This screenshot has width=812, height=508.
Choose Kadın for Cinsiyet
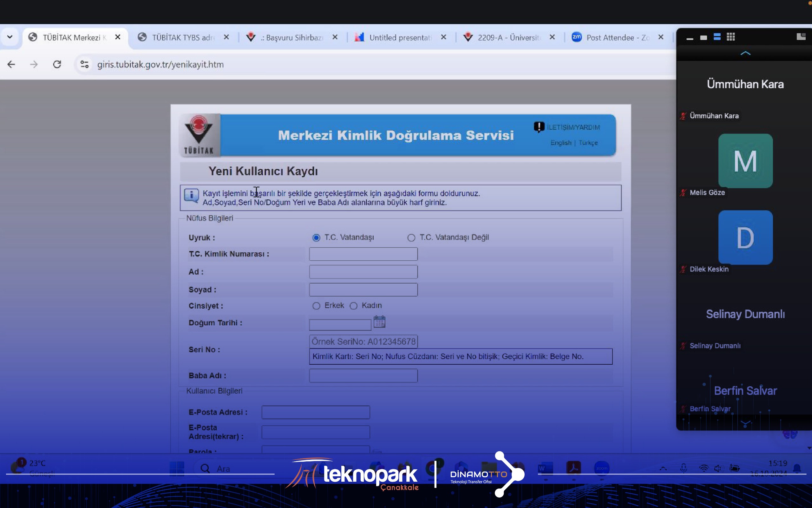click(353, 306)
